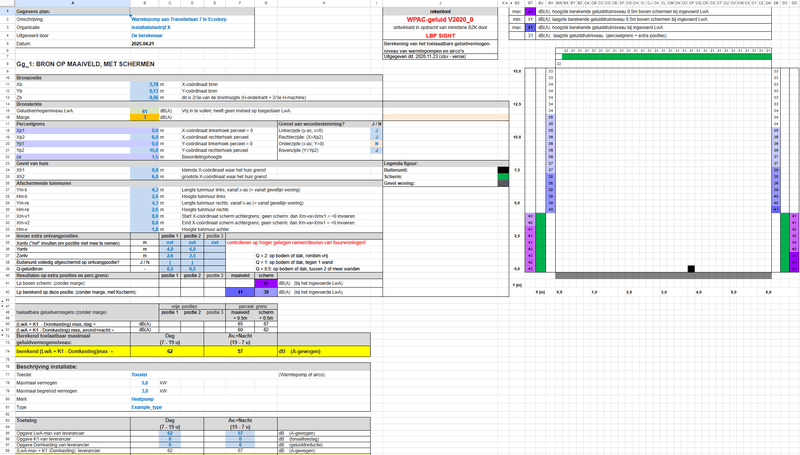The image size is (800, 455).
Task: Select the "Installatiebedrijf X" organisation cell
Action: tap(151, 28)
